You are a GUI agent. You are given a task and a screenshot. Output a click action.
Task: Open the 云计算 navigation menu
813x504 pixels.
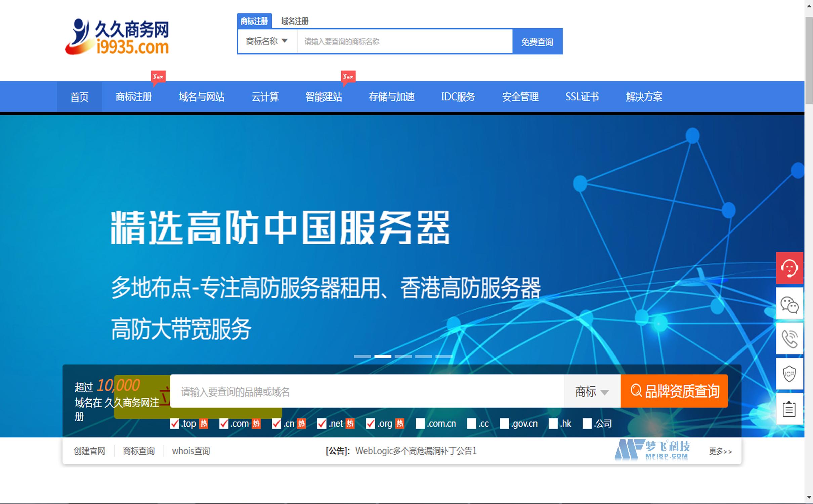click(265, 97)
